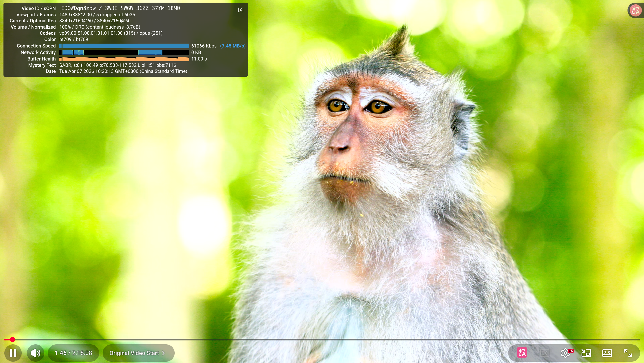The width and height of the screenshot is (644, 363).
Task: Click the Video ID EDOWDqn8zpw text
Action: pos(78,8)
